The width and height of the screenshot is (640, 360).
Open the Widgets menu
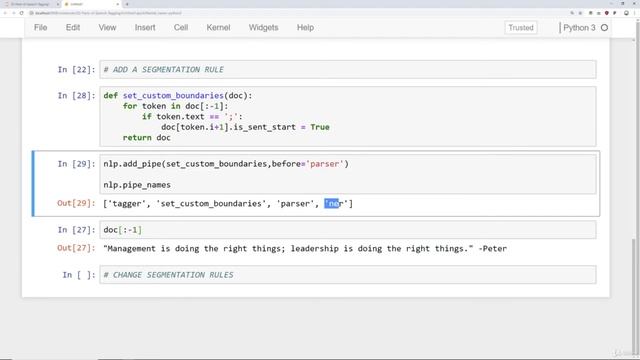tap(263, 27)
